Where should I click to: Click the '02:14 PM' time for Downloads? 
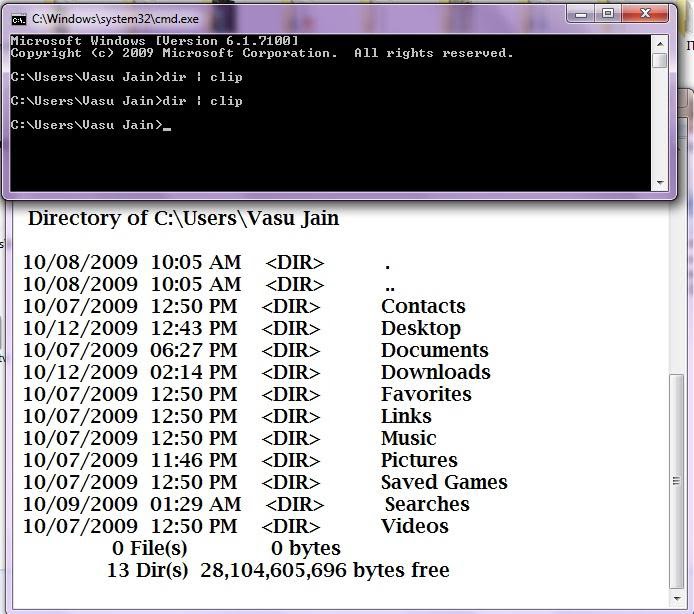point(194,372)
